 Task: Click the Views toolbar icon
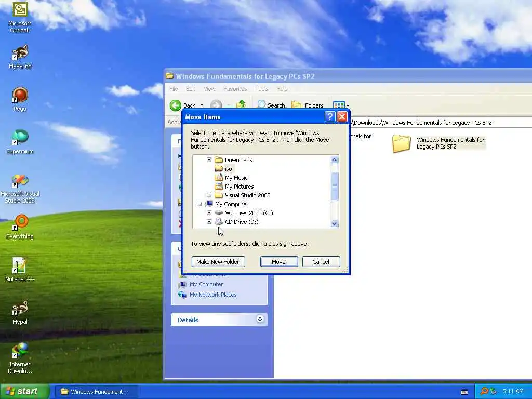coord(339,105)
